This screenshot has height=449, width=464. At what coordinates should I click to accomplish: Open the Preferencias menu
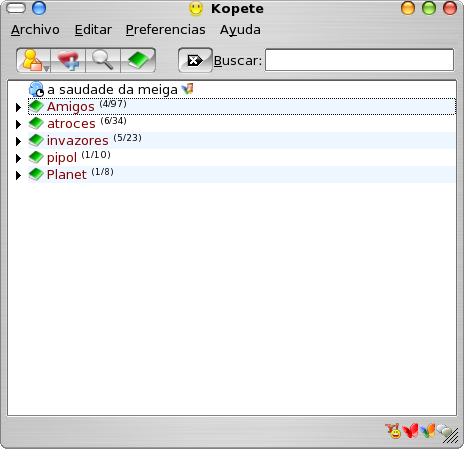(165, 30)
